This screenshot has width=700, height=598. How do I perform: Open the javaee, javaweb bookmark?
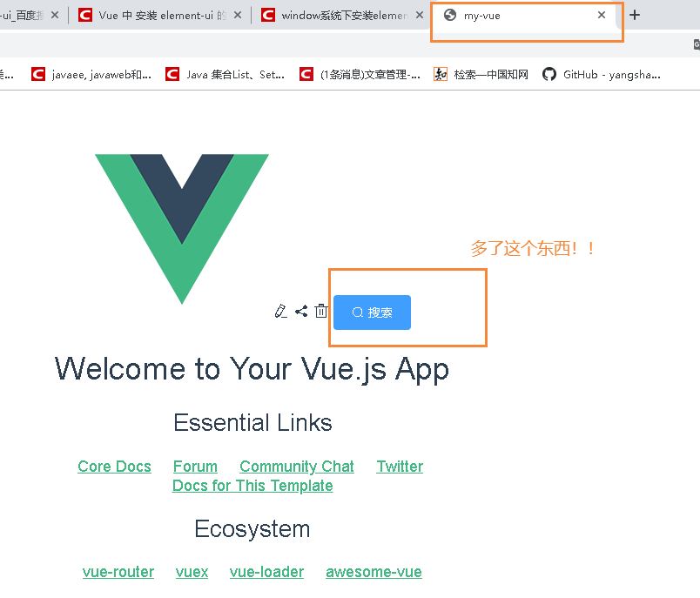[91, 75]
